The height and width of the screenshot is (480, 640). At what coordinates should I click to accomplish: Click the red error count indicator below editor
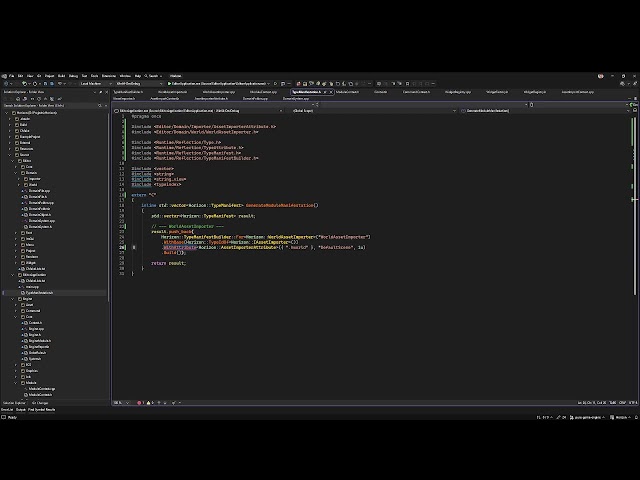click(141, 403)
